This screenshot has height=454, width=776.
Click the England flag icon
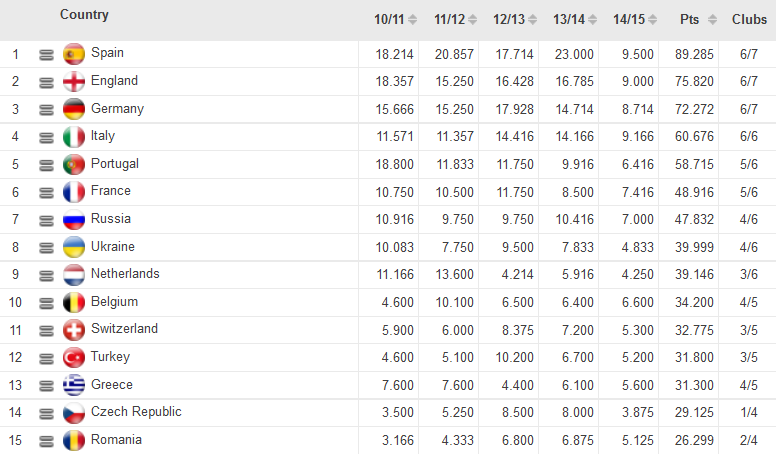pos(74,82)
